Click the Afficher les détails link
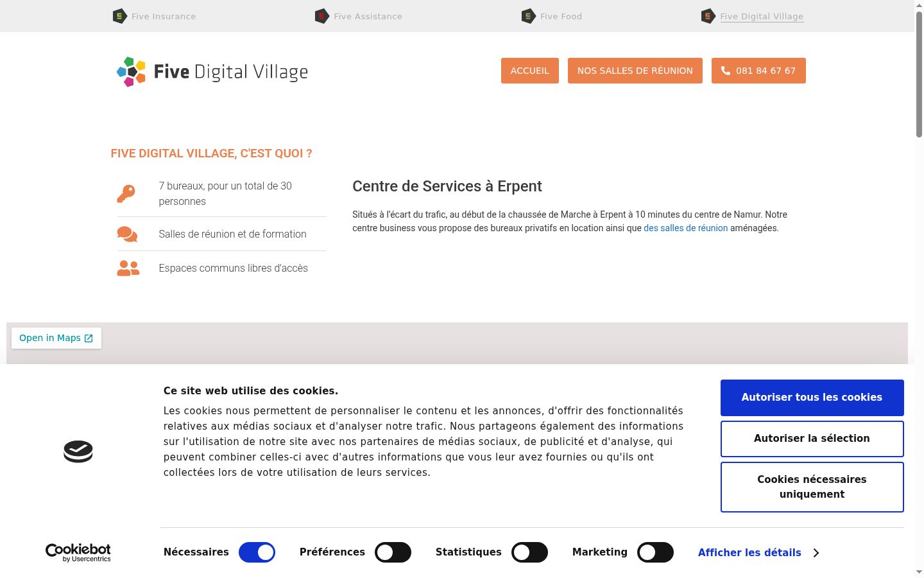924x578 pixels. pyautogui.click(x=749, y=553)
